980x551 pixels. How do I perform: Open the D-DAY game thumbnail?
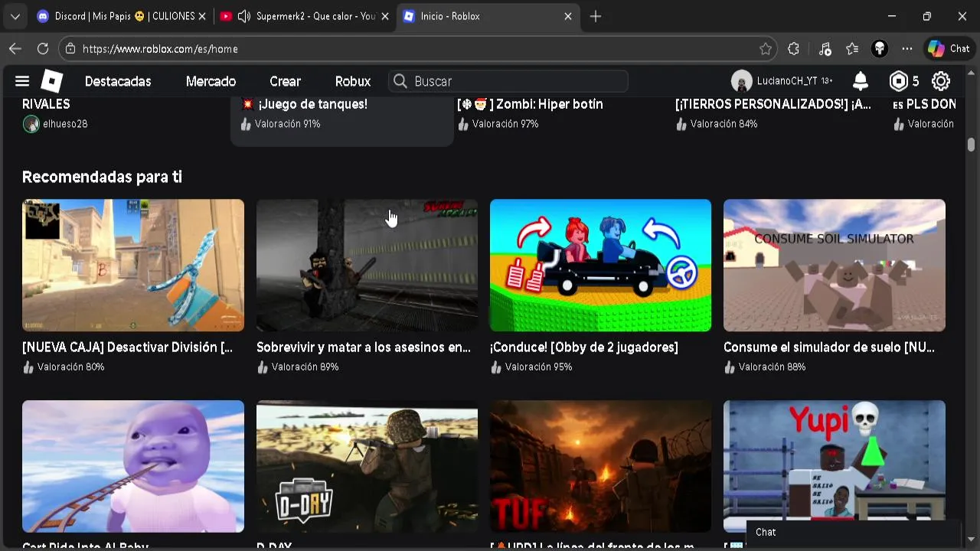click(x=367, y=466)
